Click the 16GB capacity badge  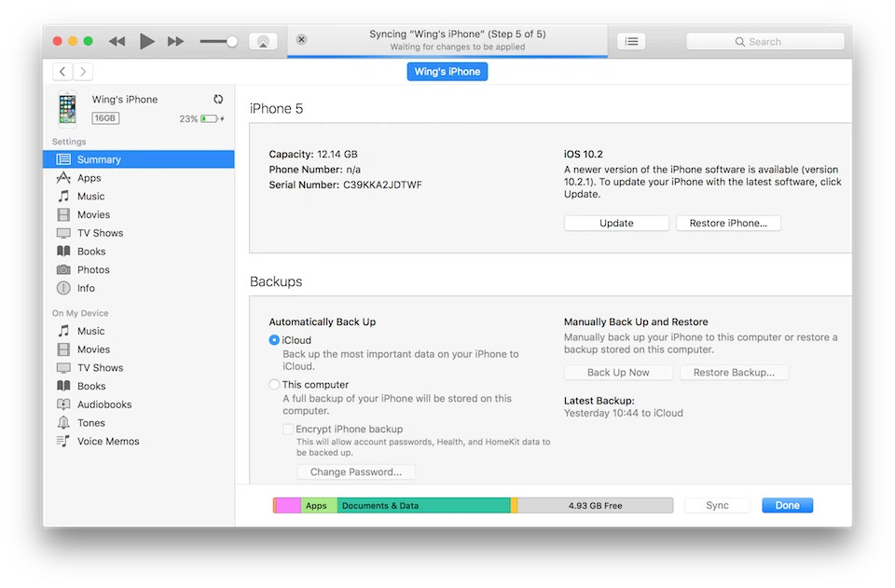(105, 118)
